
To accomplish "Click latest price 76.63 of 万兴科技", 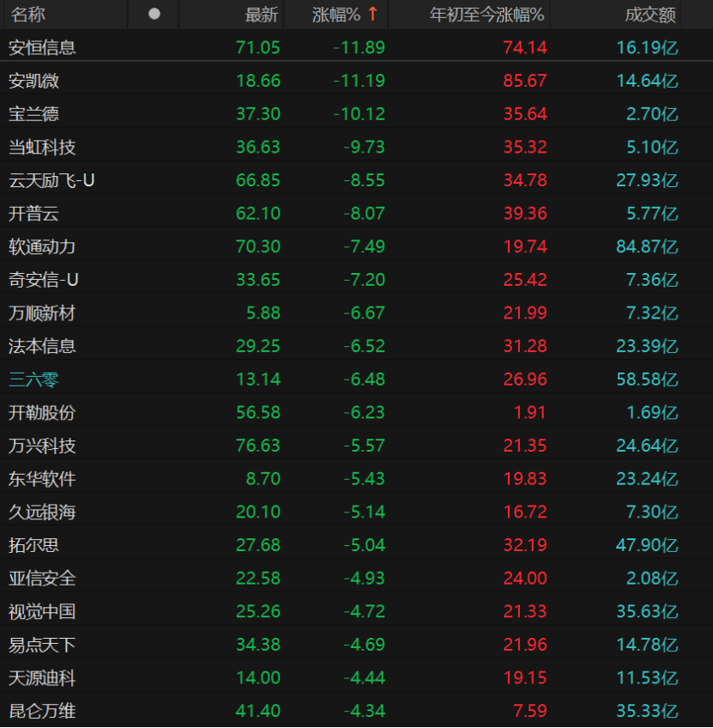I will click(x=258, y=446).
